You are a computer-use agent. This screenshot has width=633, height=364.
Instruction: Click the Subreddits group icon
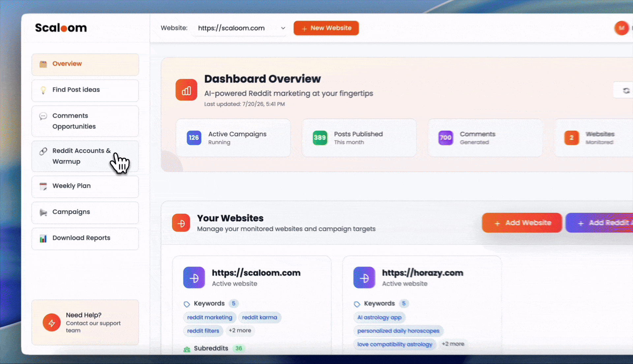pyautogui.click(x=187, y=349)
